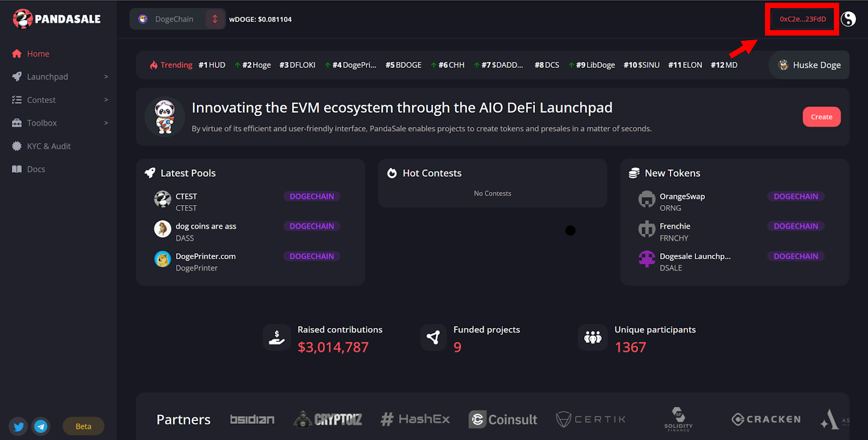Viewport: 868px width, 440px height.
Task: Open trending token #5 BDOGE
Action: click(404, 65)
